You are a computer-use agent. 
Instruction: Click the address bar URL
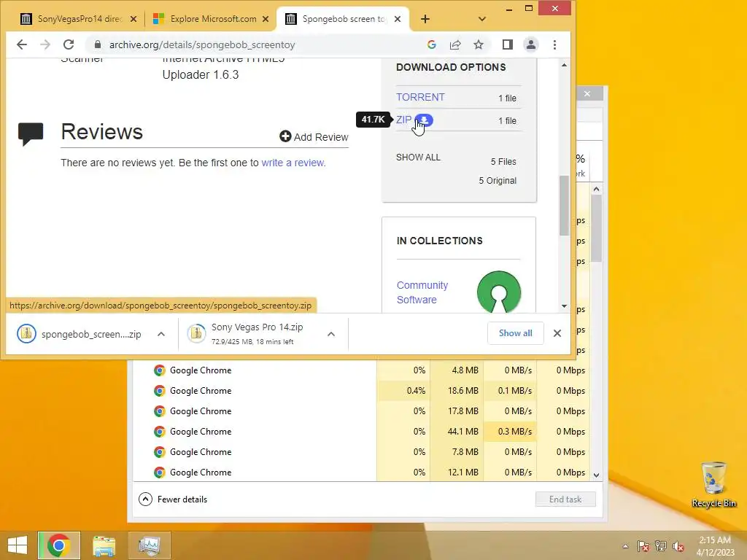[202, 44]
